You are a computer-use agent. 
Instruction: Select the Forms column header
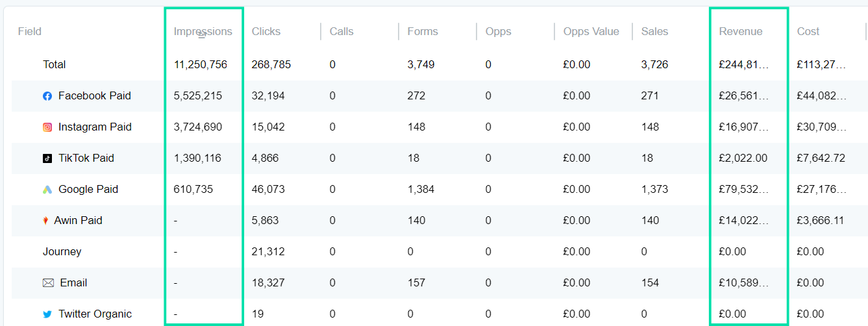(x=423, y=31)
